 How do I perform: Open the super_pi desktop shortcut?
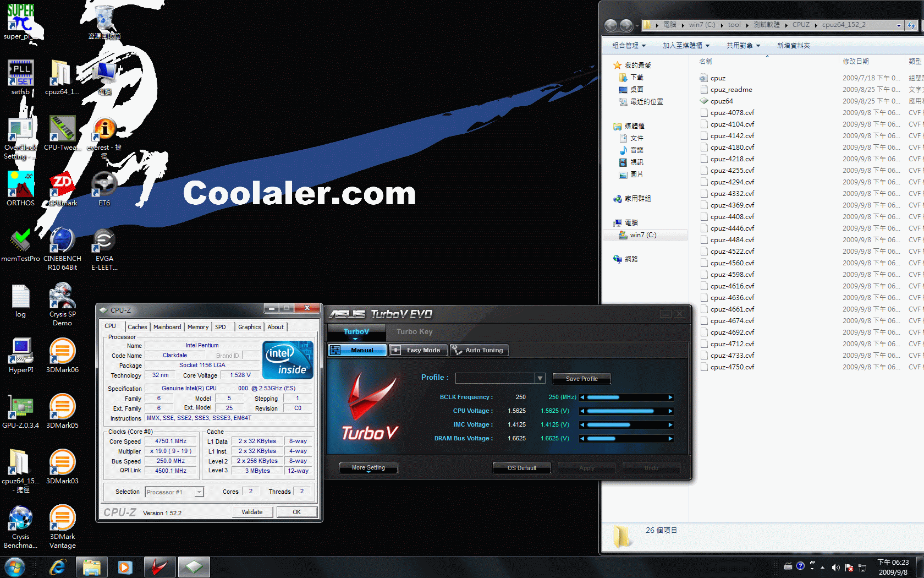click(x=20, y=22)
